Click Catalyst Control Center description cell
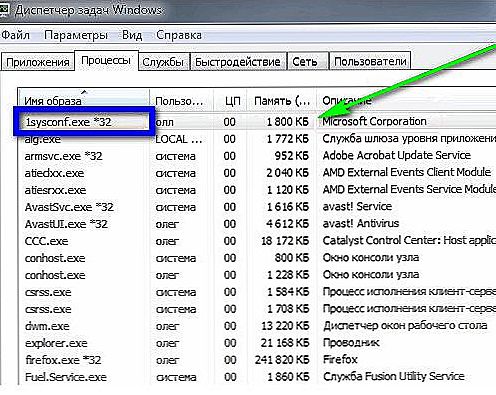This screenshot has height=395, width=496. coord(409,240)
